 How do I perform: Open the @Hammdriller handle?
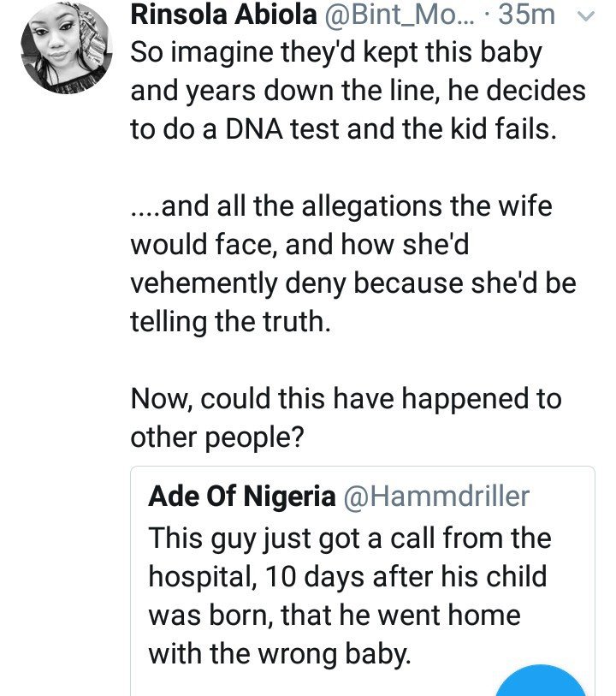[x=436, y=497]
